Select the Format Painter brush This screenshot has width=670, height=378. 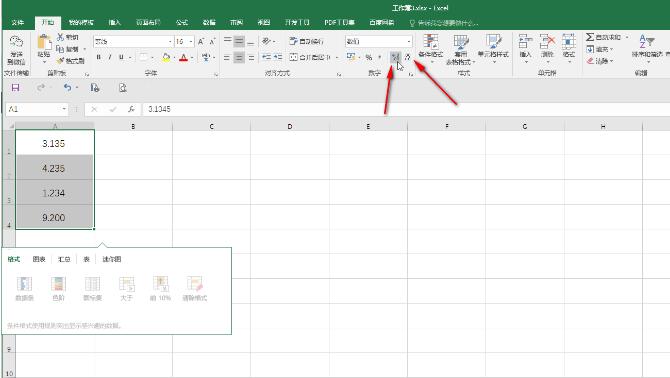coord(60,61)
